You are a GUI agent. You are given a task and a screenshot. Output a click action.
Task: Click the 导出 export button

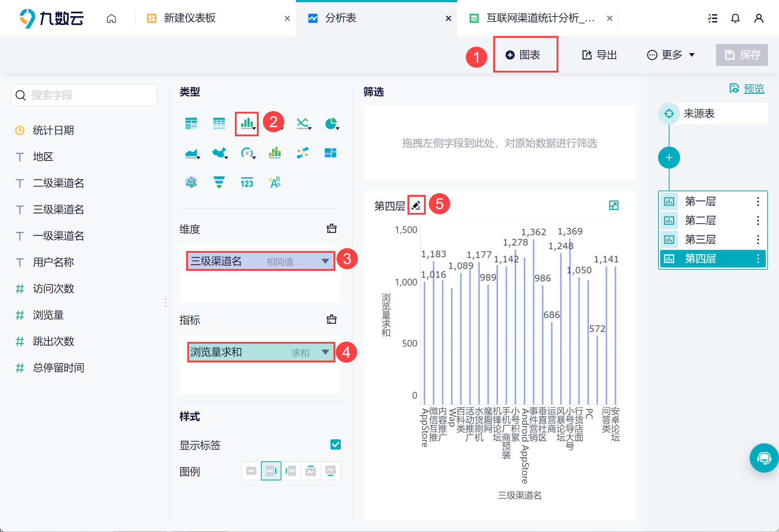pyautogui.click(x=600, y=55)
